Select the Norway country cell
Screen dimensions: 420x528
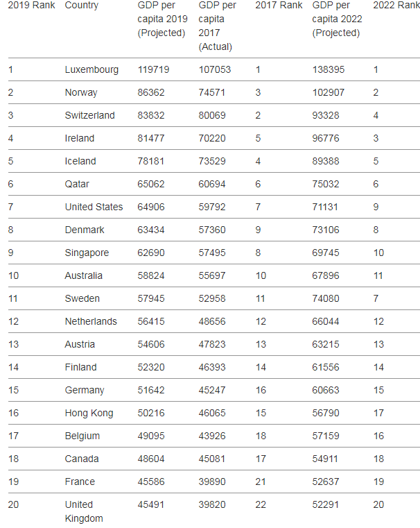click(81, 92)
